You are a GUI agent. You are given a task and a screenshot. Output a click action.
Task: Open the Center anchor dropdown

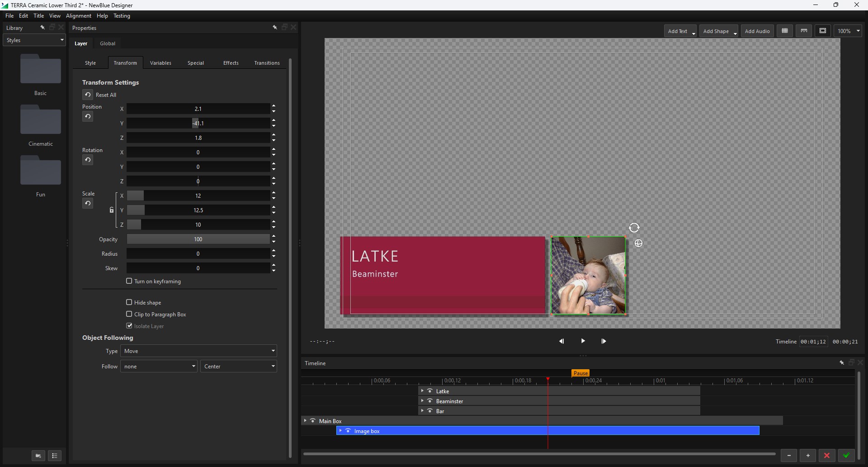click(239, 367)
